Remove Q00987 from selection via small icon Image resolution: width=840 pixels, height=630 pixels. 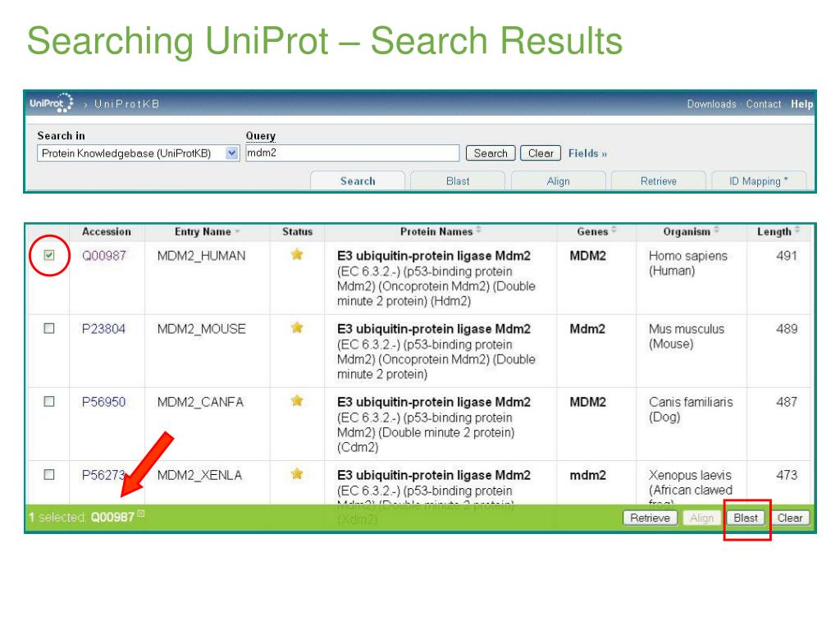[141, 514]
